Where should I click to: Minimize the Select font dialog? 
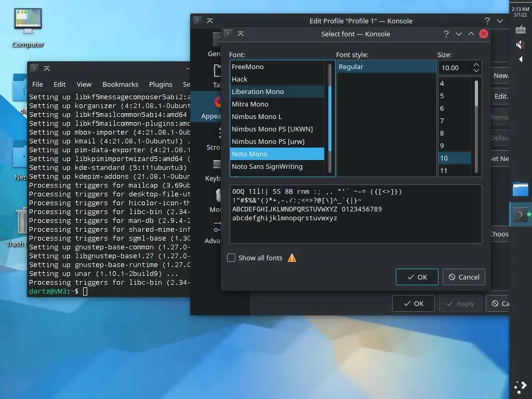click(459, 34)
